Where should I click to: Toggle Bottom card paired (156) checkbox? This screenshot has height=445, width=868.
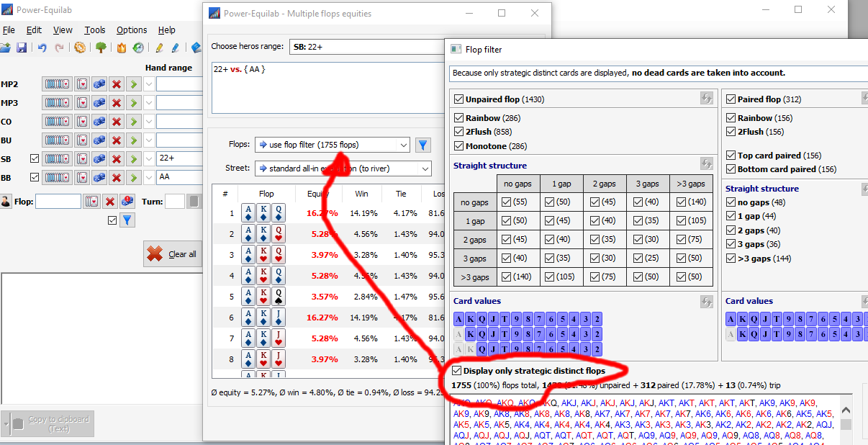pos(731,169)
